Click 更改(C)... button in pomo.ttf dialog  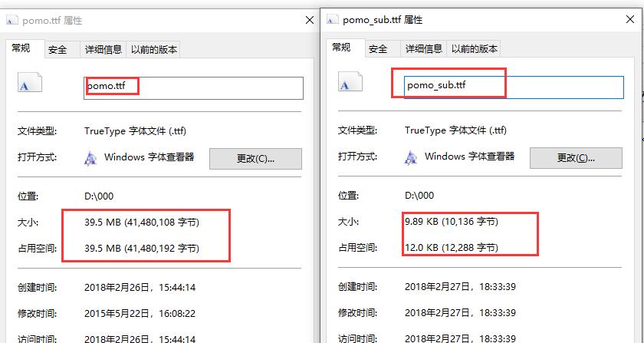pos(255,159)
